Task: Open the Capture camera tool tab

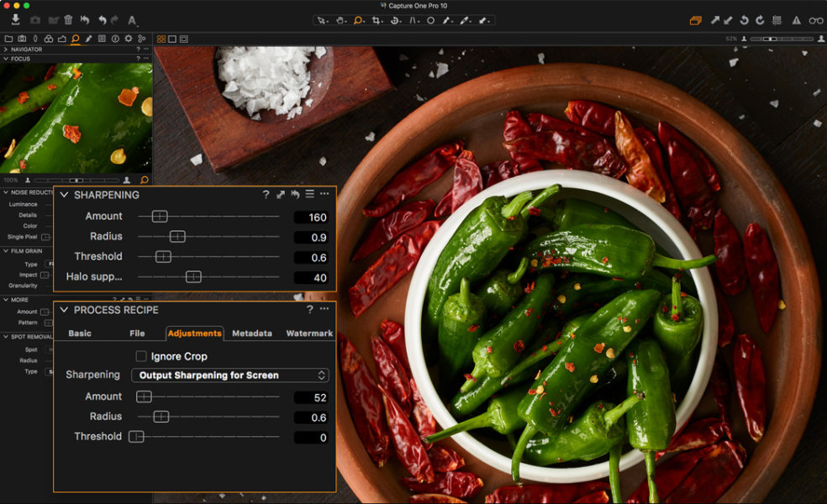Action: click(x=22, y=39)
